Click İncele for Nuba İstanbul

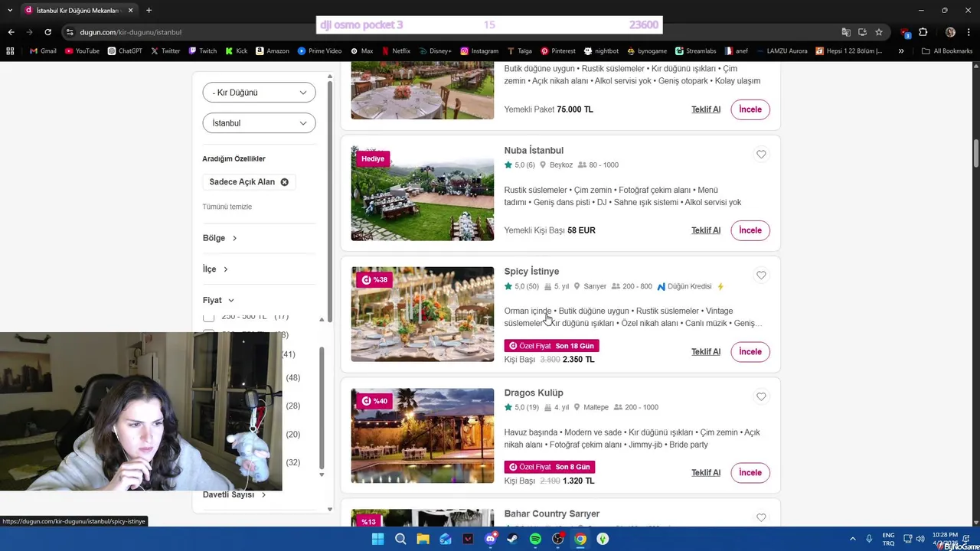750,230
